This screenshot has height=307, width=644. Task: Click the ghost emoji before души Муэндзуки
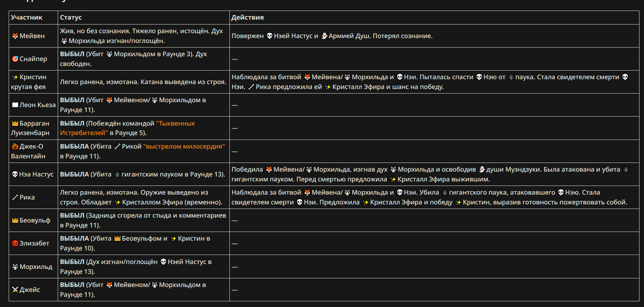pos(482,169)
